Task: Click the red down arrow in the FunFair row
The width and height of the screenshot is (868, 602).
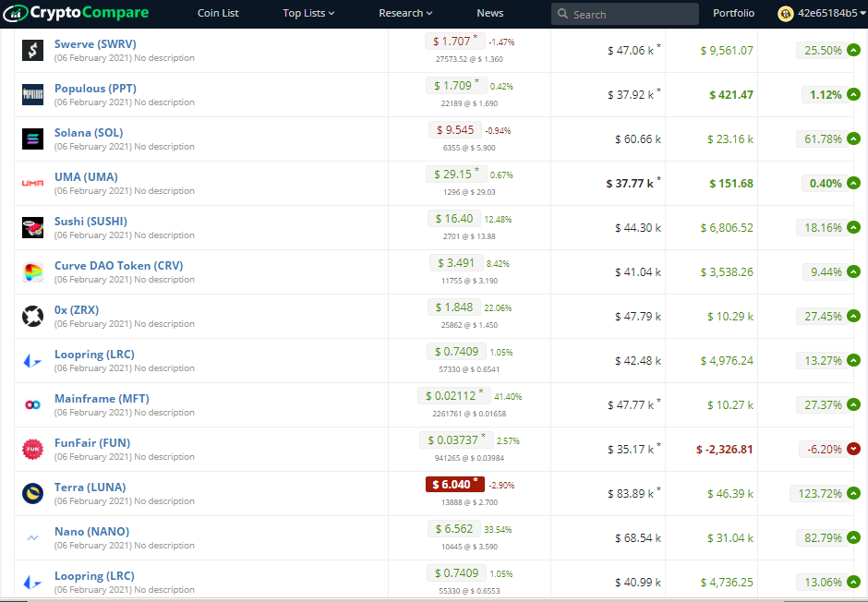Action: click(x=853, y=449)
